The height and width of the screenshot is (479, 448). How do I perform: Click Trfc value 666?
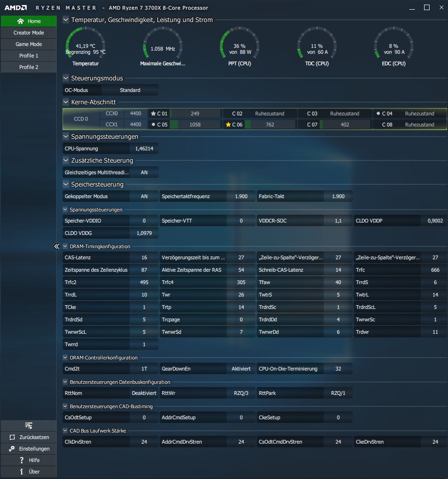435,270
